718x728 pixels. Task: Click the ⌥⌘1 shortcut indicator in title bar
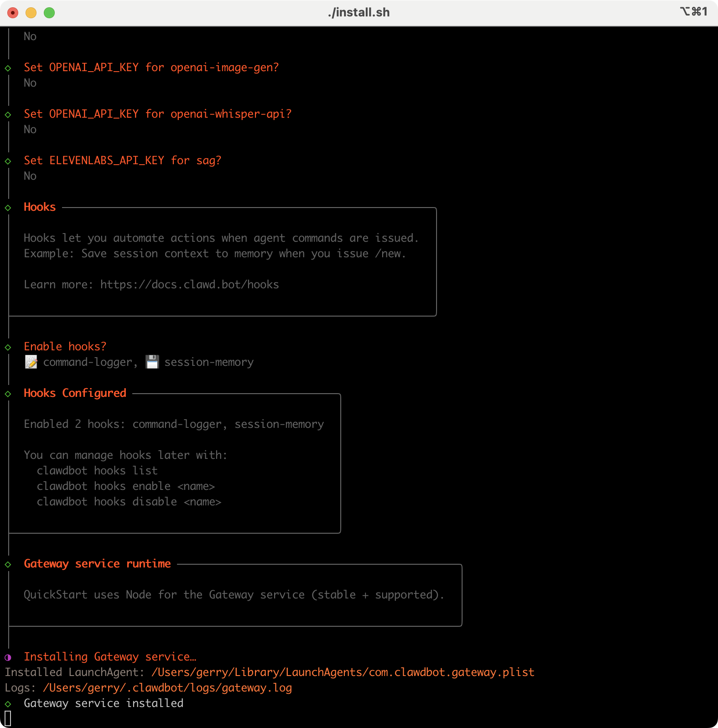(x=693, y=11)
